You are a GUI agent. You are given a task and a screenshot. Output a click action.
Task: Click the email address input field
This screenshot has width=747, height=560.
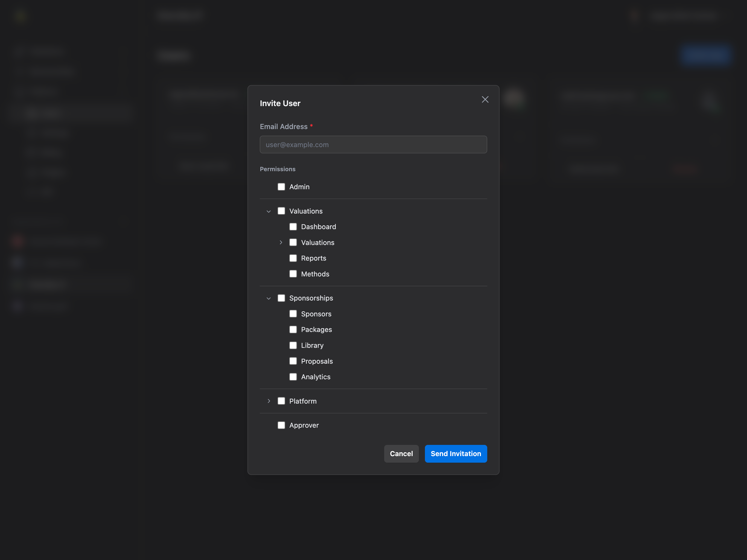coord(373,144)
